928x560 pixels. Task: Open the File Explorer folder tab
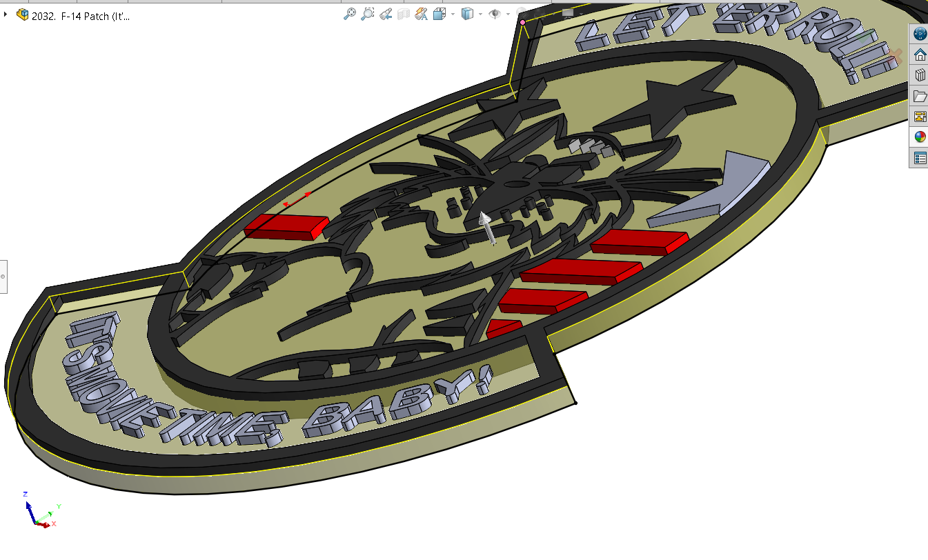coord(920,96)
